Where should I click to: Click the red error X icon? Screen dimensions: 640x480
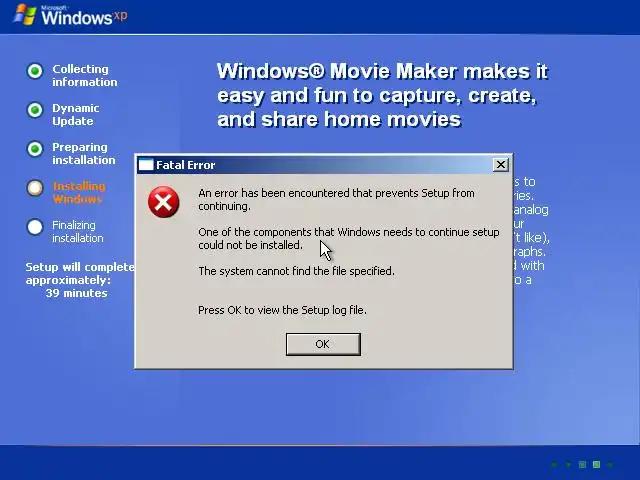coord(164,202)
